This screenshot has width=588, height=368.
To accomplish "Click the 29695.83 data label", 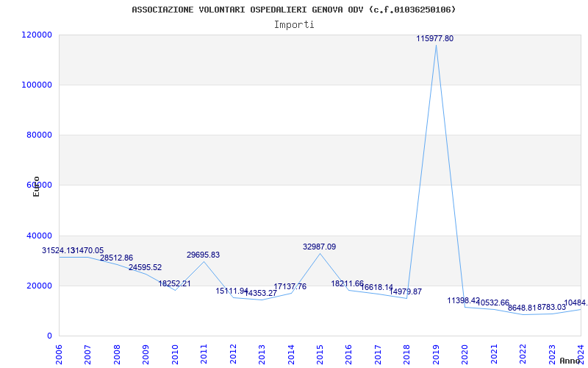I will pos(204,255).
